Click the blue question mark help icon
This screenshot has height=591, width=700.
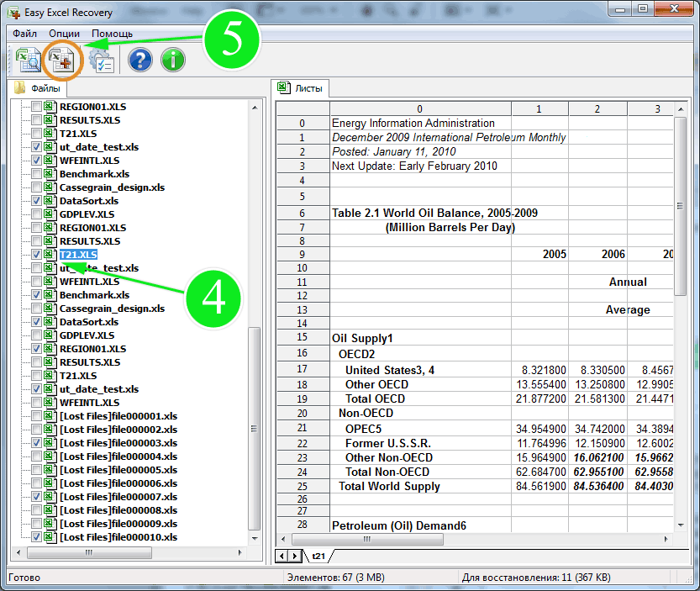tap(139, 60)
